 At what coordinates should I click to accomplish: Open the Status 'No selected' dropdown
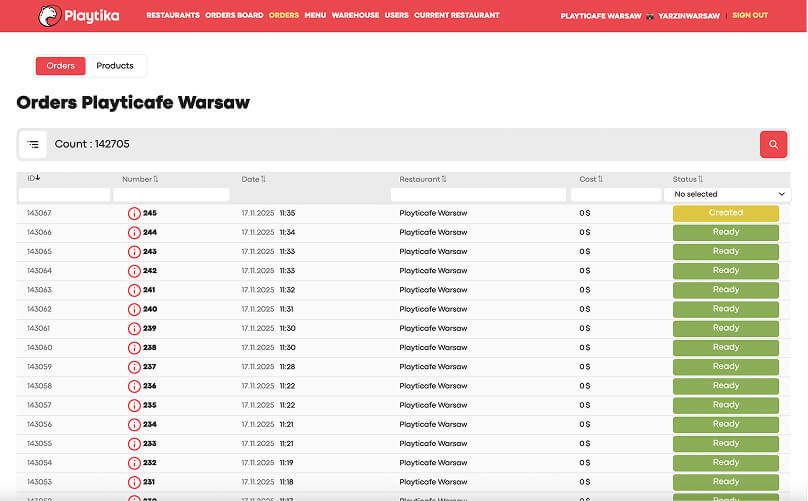click(x=727, y=194)
